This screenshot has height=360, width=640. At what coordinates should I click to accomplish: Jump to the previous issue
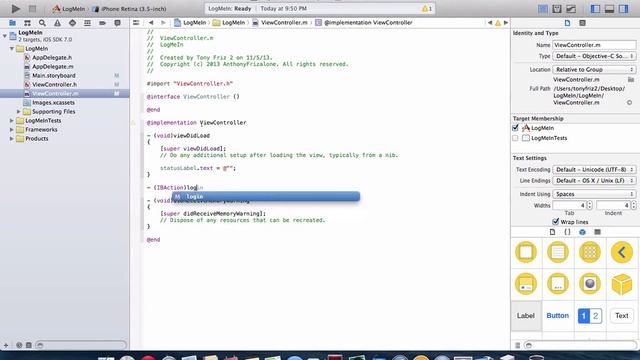[490, 23]
